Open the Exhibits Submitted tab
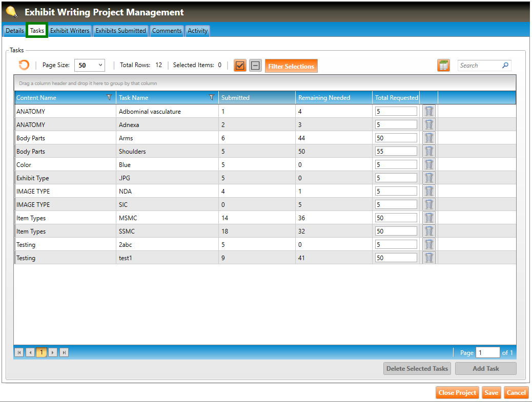The image size is (532, 402). (x=121, y=31)
